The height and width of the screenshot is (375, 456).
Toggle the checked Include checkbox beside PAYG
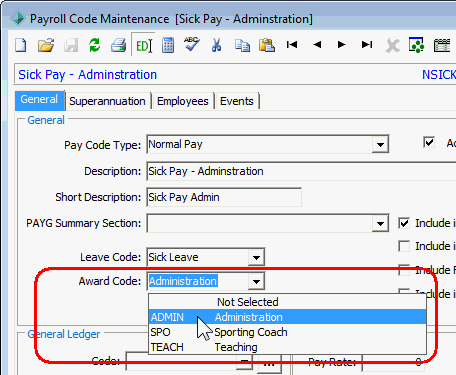click(x=404, y=223)
